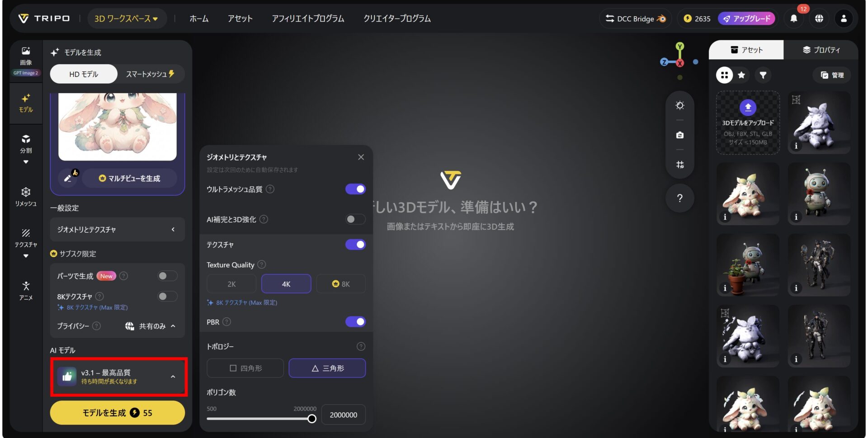Screen dimensions: 868x438
Task: Show help for PBR option
Action: click(x=227, y=321)
